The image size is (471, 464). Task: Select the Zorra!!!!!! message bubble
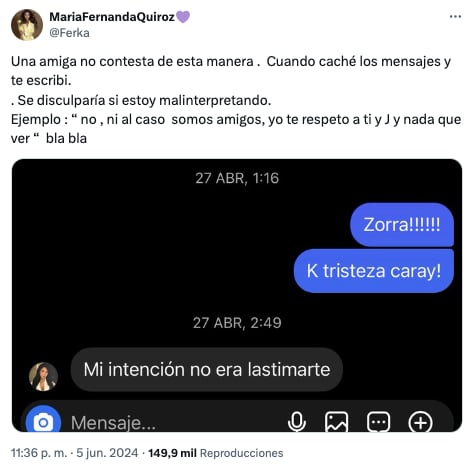click(x=402, y=225)
